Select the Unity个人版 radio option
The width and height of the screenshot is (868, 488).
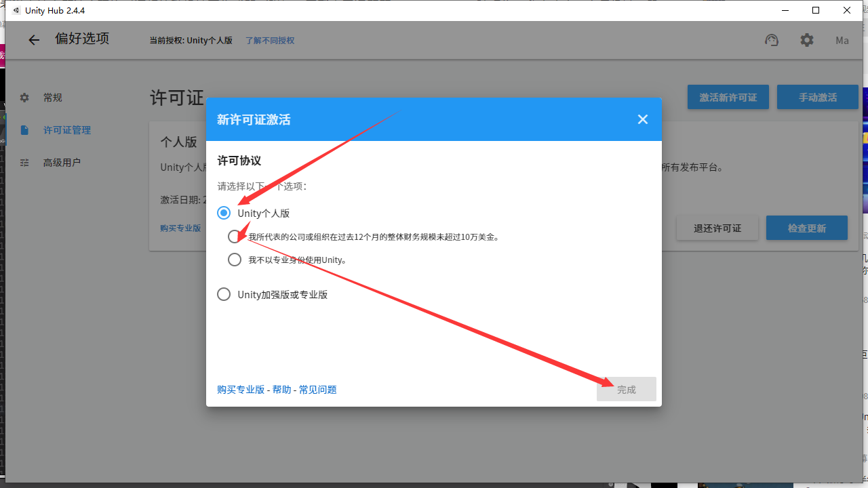[224, 213]
